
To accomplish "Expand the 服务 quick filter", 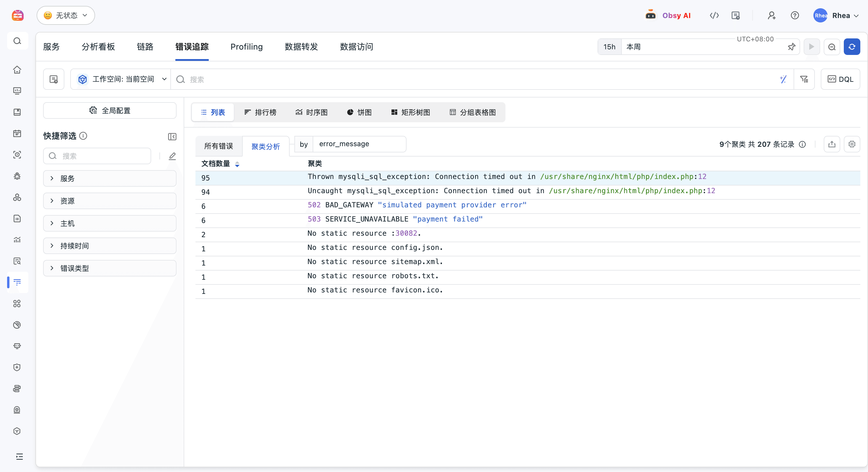I will coord(110,178).
